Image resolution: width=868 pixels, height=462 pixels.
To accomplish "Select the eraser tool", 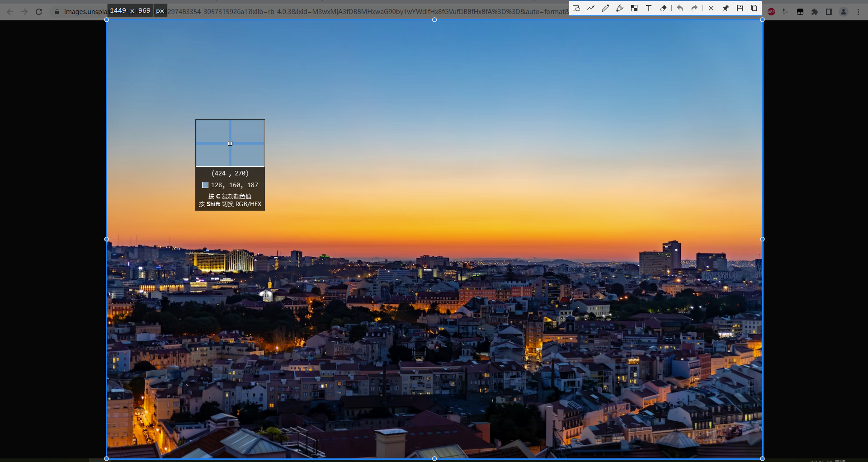I will 663,8.
